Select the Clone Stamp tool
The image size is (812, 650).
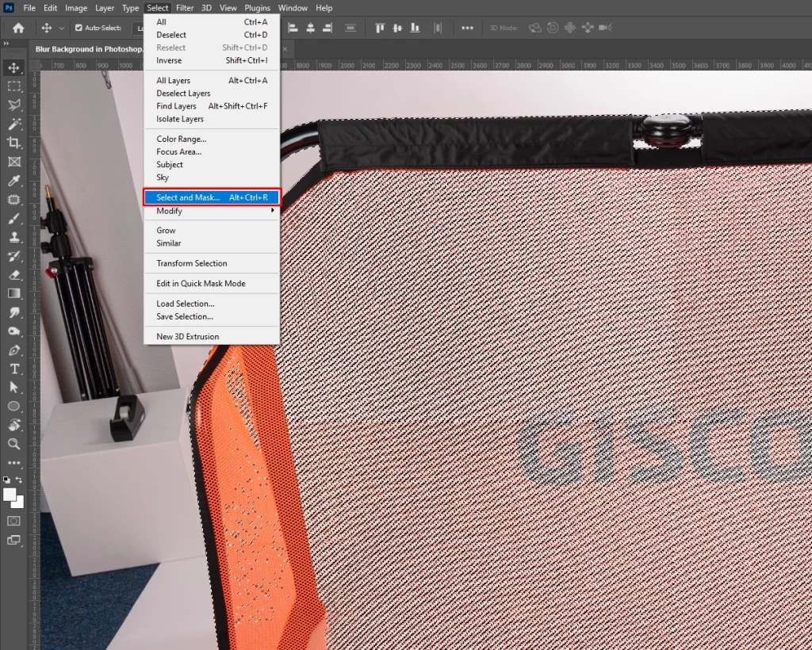pyautogui.click(x=14, y=237)
